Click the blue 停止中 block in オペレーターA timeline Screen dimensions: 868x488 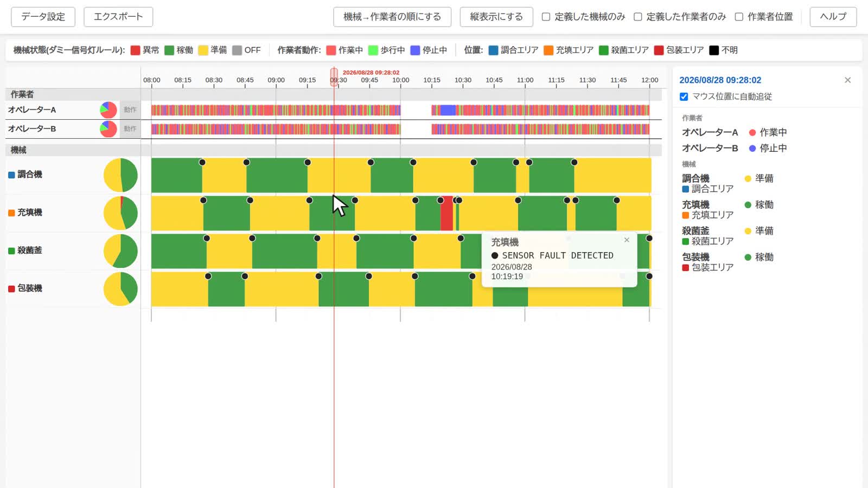pos(448,110)
